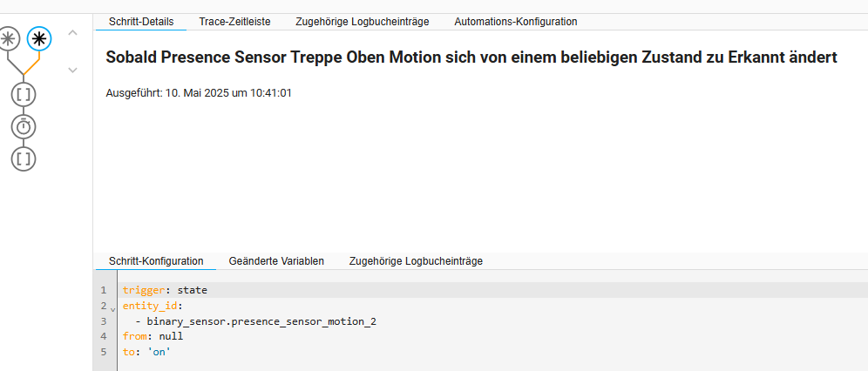The width and height of the screenshot is (868, 371).
Task: Select the bracket node above the timer node
Action: coord(24,95)
